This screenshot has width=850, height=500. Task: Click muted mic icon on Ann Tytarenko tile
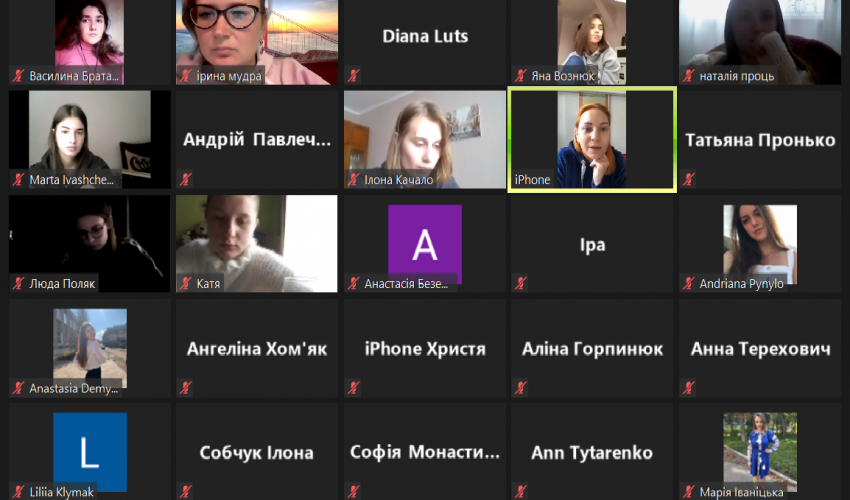click(521, 492)
